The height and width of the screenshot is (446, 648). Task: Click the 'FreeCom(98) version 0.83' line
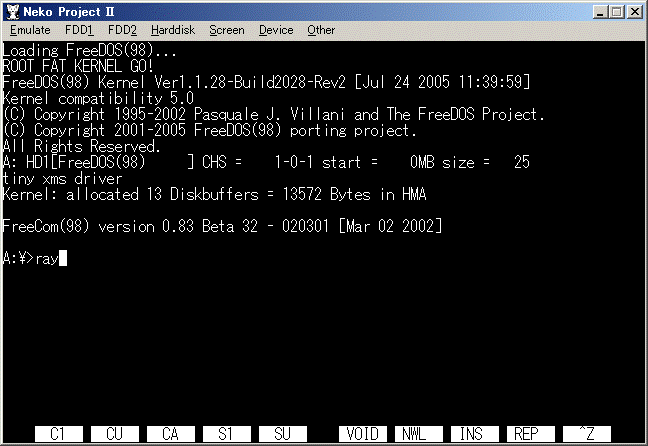[222, 227]
